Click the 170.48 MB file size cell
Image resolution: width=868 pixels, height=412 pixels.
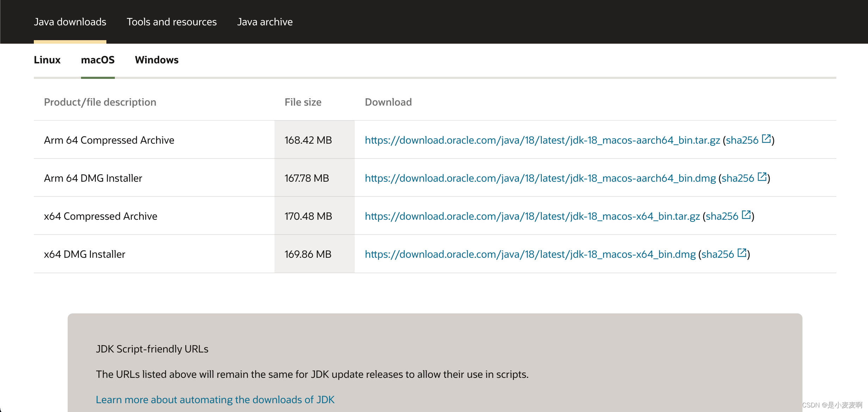pyautogui.click(x=308, y=216)
